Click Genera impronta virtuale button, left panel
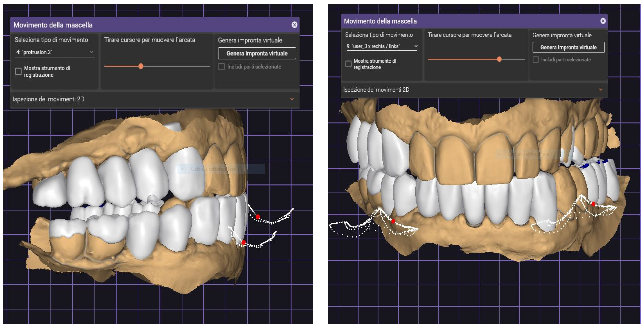The width and height of the screenshot is (644, 329). [x=257, y=53]
